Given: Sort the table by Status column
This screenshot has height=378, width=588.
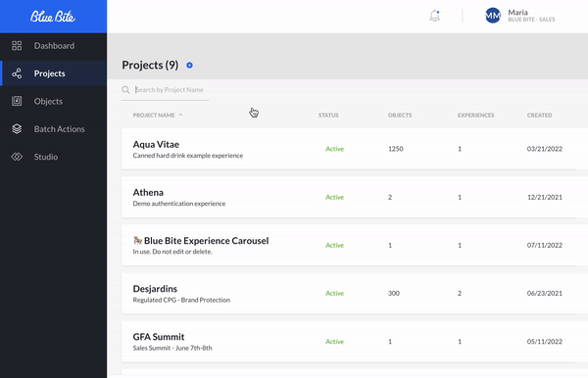Looking at the screenshot, I should (x=328, y=116).
